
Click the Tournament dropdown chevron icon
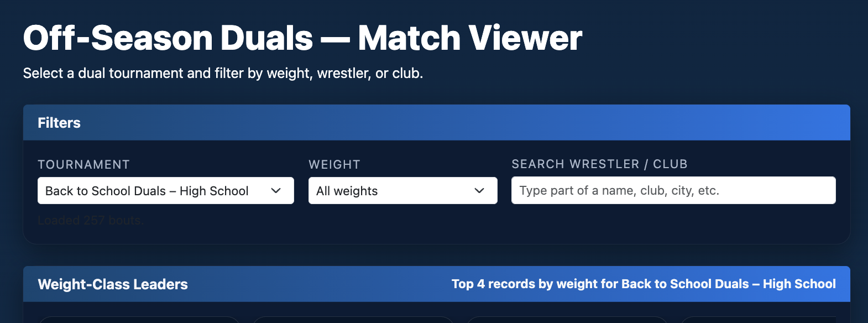(x=277, y=191)
